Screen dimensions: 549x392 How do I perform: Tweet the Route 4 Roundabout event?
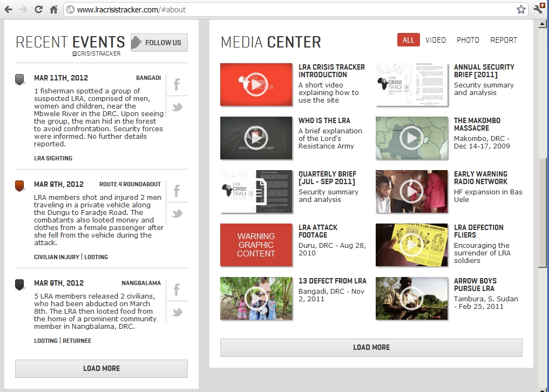pyautogui.click(x=177, y=213)
